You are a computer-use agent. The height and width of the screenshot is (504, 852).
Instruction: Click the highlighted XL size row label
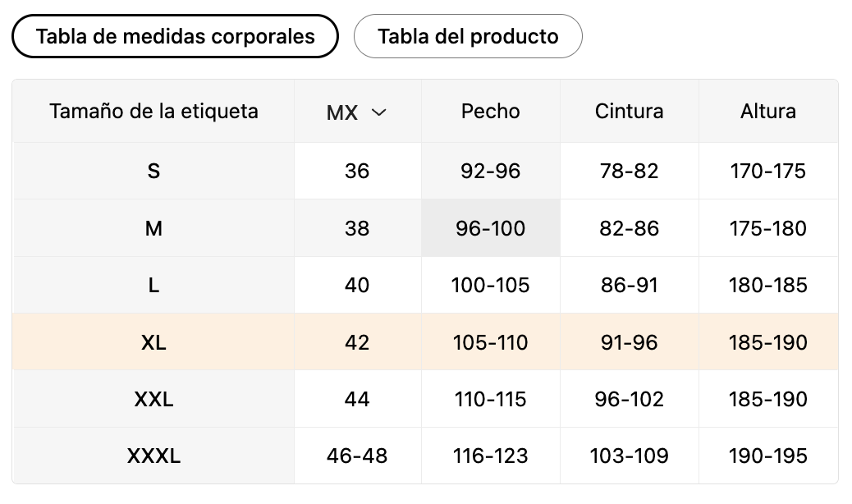coord(153,342)
